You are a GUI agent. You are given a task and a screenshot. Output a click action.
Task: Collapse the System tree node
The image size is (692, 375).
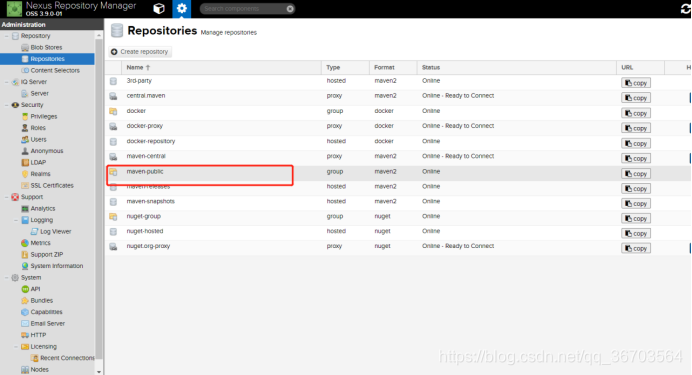(x=7, y=278)
